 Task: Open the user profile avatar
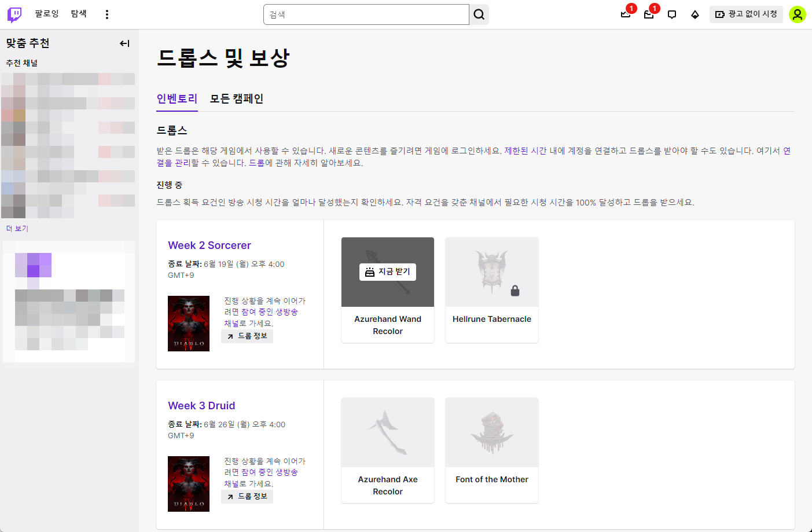tap(798, 14)
